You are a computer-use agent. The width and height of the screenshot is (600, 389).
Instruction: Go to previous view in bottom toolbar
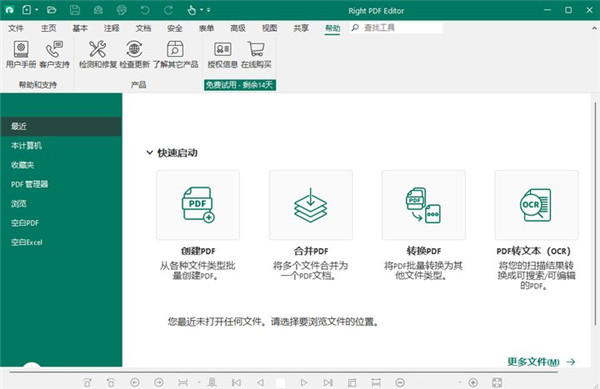[x=135, y=382]
